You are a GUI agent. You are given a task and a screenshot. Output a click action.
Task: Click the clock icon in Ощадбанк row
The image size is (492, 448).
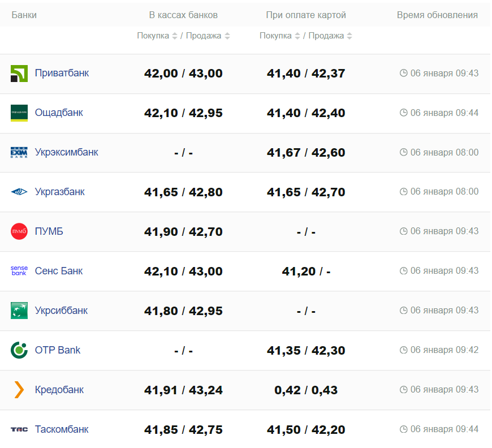click(404, 113)
